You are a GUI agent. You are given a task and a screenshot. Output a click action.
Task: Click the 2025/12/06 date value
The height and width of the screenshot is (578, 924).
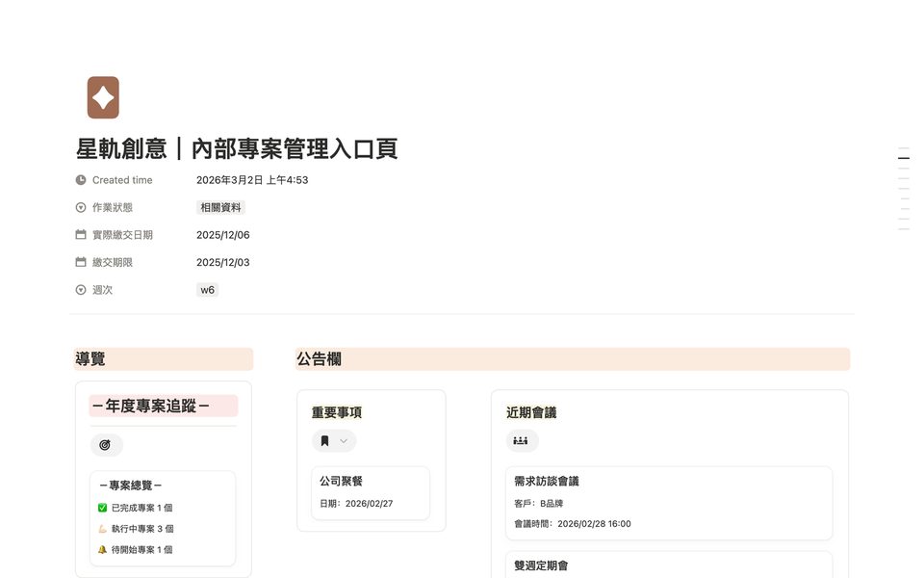222,235
